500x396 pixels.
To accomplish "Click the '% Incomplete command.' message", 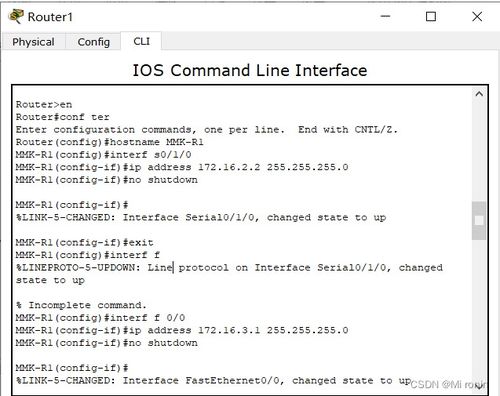I will [81, 305].
